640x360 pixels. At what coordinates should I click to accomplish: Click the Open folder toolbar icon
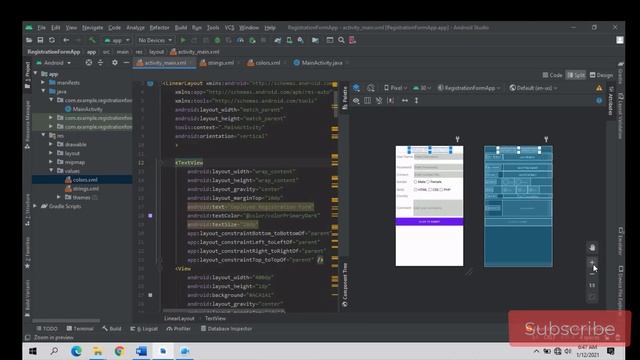[x=29, y=40]
